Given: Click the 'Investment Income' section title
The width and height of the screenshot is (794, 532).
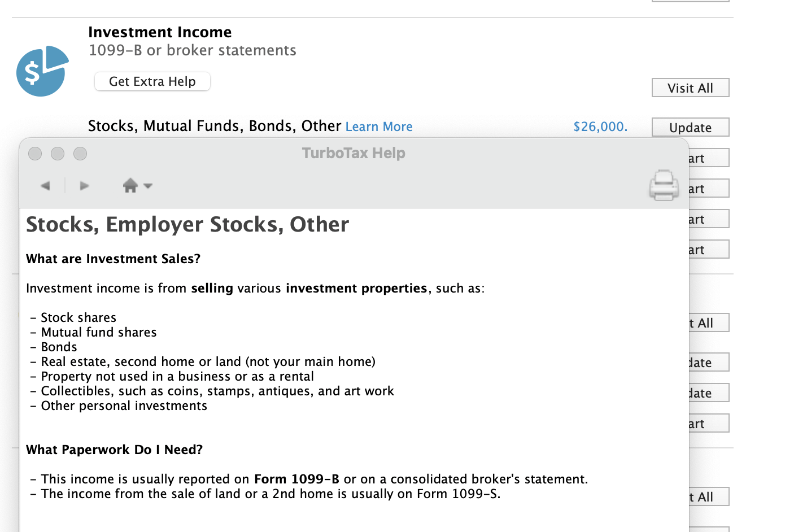Looking at the screenshot, I should 160,32.
